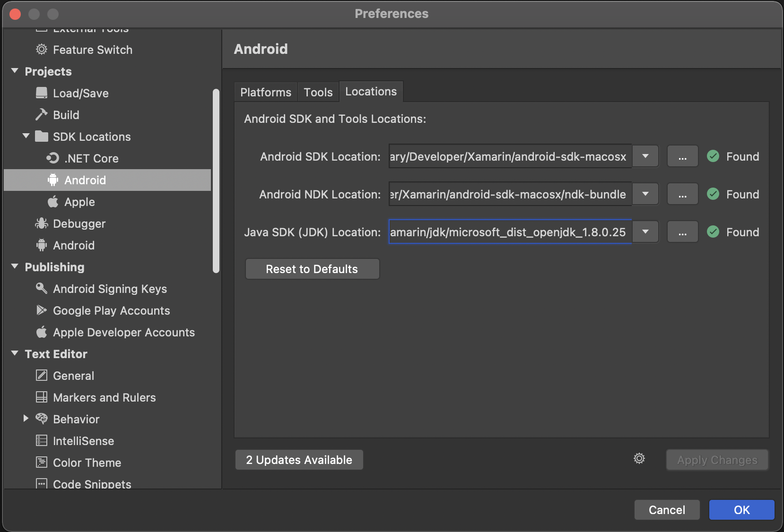Open the .NET Core SDK settings
Screen dimensions: 784x532
coord(91,158)
